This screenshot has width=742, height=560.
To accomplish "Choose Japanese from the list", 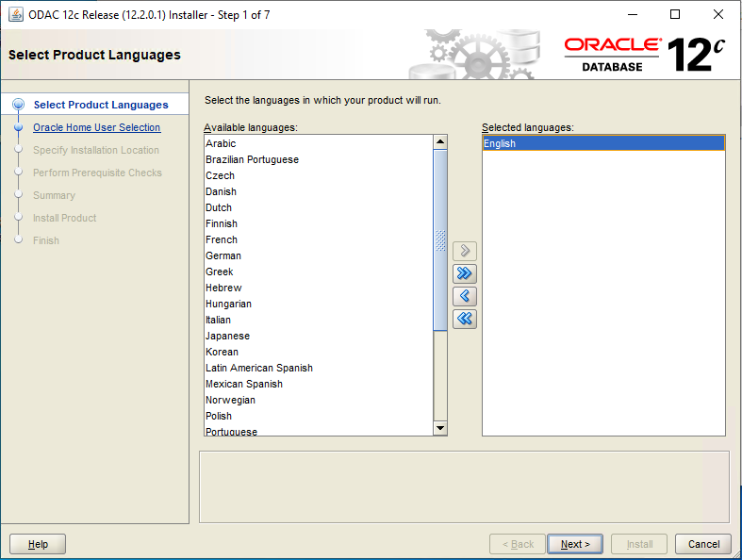I will click(319, 337).
